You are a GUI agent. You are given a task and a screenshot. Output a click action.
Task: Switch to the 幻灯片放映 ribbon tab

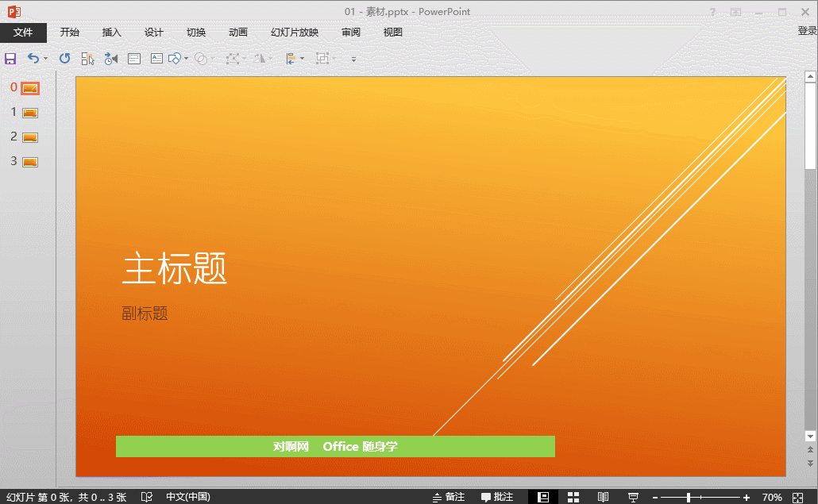click(x=295, y=33)
